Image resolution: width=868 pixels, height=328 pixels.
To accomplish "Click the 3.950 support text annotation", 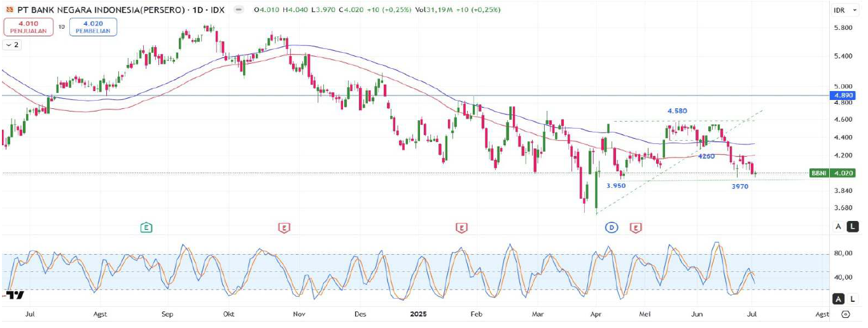I will tap(615, 186).
